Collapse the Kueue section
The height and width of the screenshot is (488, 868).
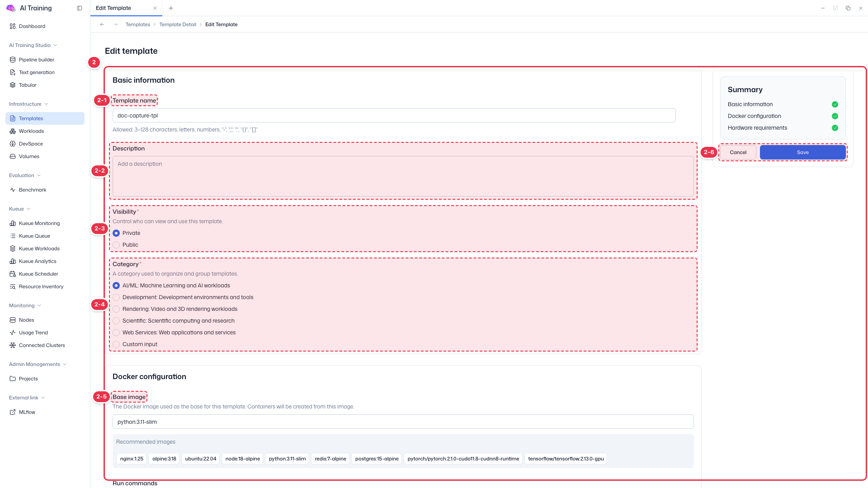click(x=19, y=209)
